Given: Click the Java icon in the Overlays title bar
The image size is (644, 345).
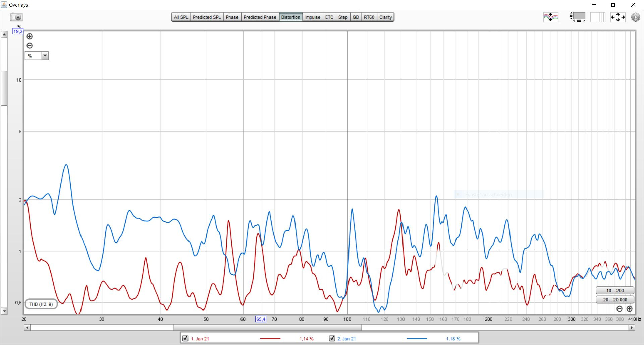Looking at the screenshot, I should (x=4, y=5).
